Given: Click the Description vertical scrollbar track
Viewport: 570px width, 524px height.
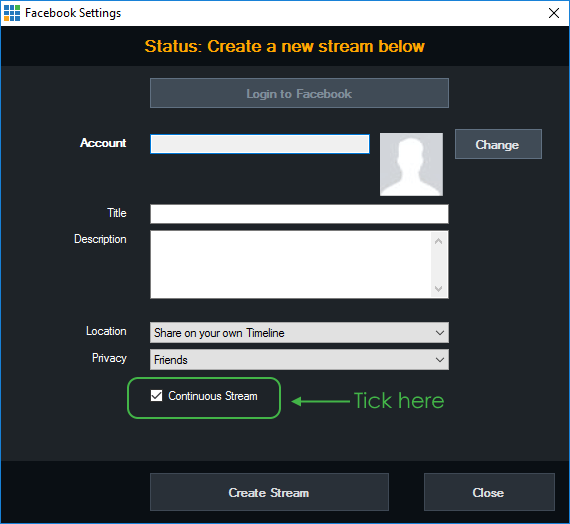Looking at the screenshot, I should pos(438,265).
